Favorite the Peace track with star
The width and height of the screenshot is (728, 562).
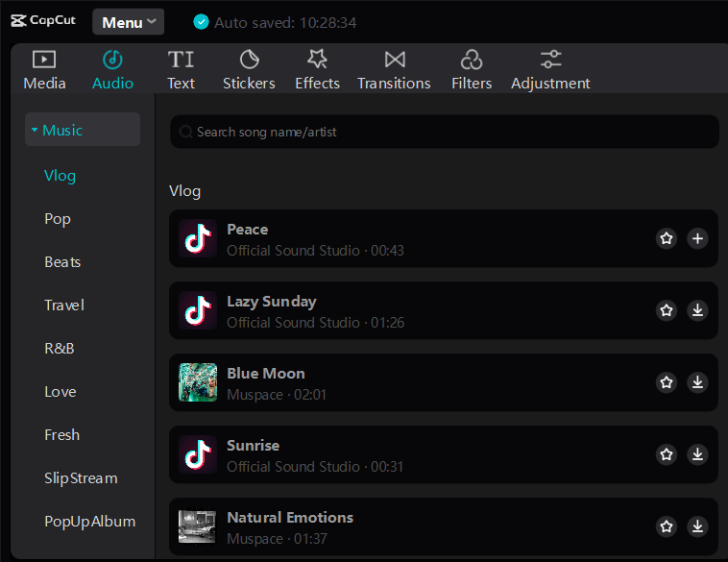pos(667,238)
